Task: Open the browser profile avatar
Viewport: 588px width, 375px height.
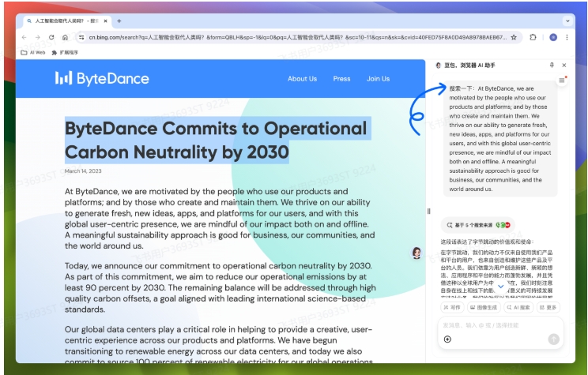Action: point(553,37)
